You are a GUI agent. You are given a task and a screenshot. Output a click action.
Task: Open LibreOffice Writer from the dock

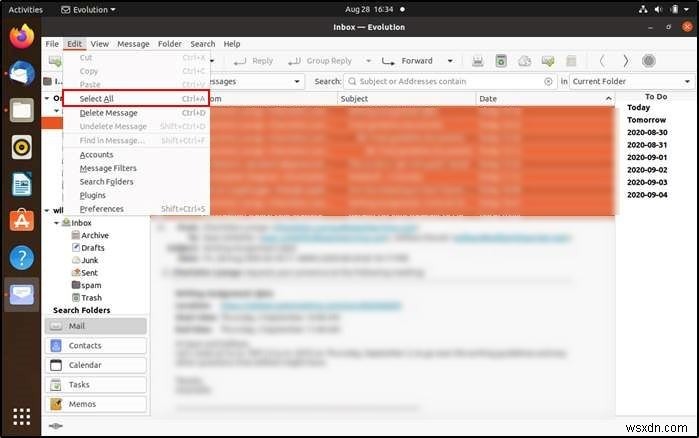pyautogui.click(x=21, y=184)
